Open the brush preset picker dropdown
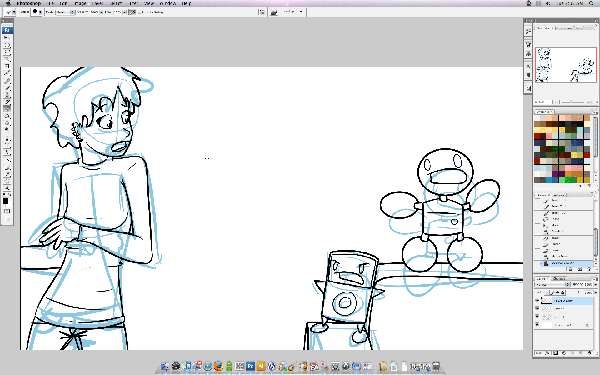Viewport: 600px width, 375px height. pyautogui.click(x=38, y=12)
